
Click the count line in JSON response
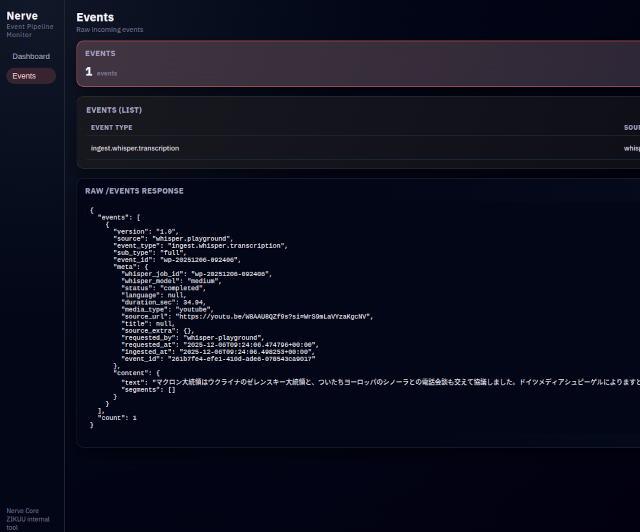pos(117,417)
